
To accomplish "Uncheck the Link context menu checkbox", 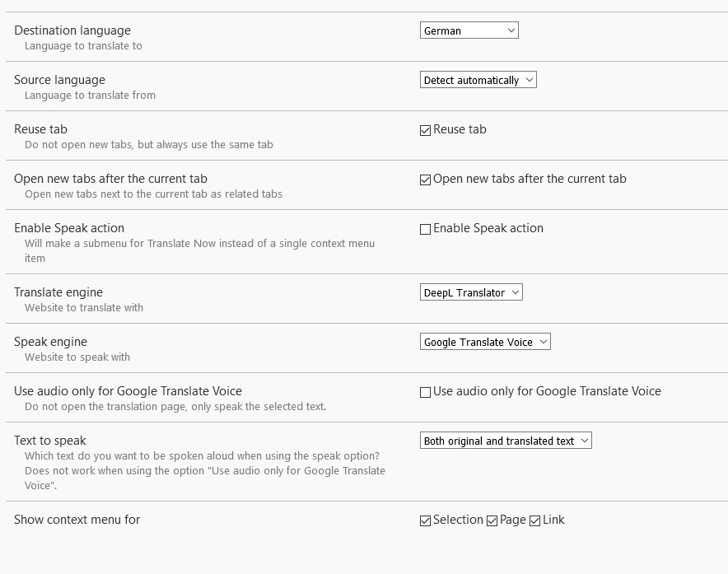I will (x=534, y=521).
